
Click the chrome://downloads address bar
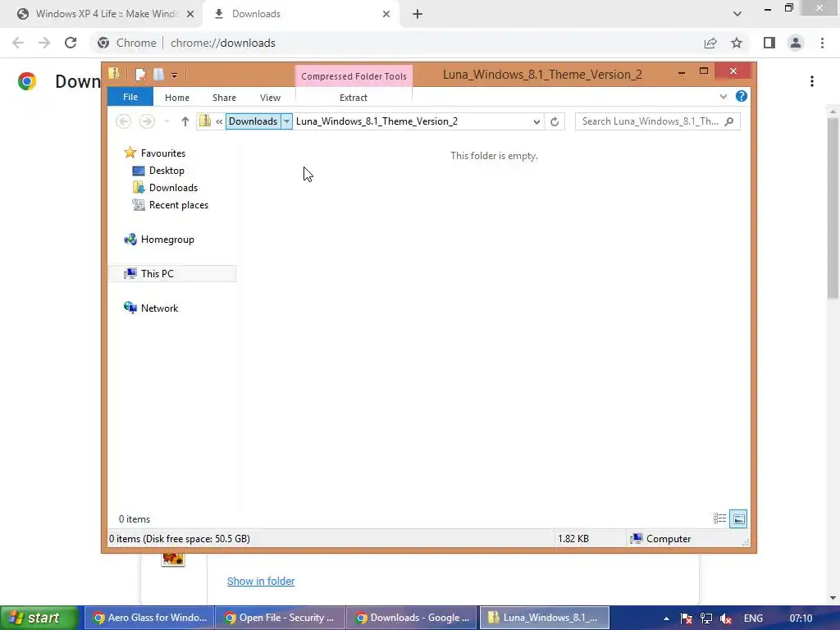[222, 43]
